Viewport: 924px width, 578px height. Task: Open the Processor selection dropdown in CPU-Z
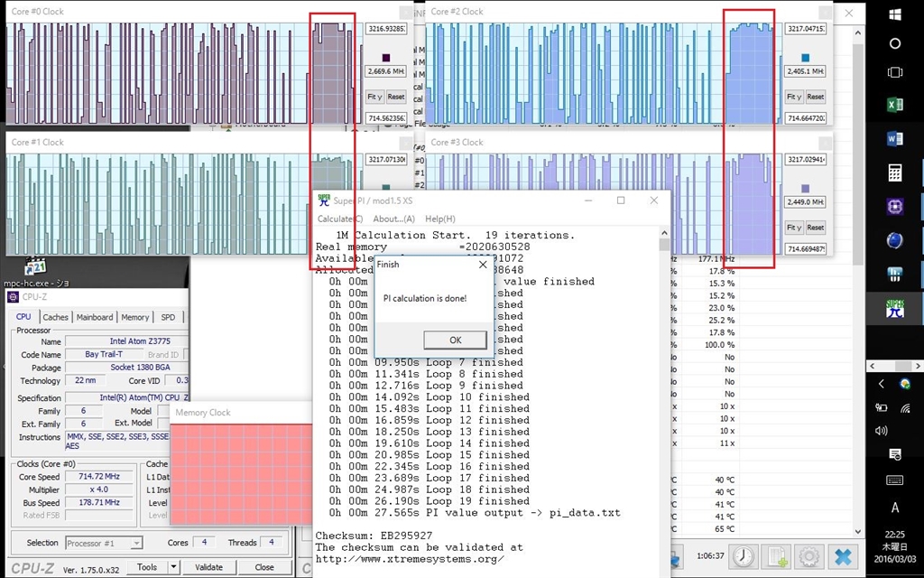point(104,543)
